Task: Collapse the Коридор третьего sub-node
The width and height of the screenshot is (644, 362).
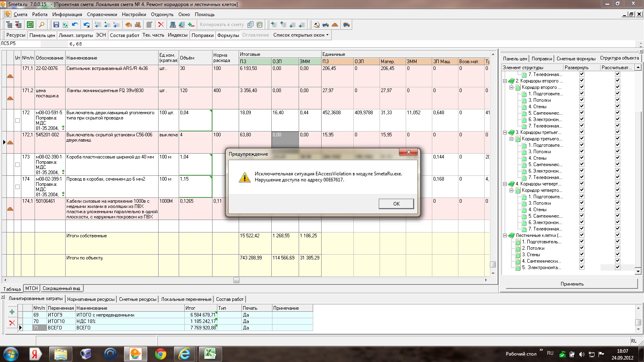Action: point(511,139)
